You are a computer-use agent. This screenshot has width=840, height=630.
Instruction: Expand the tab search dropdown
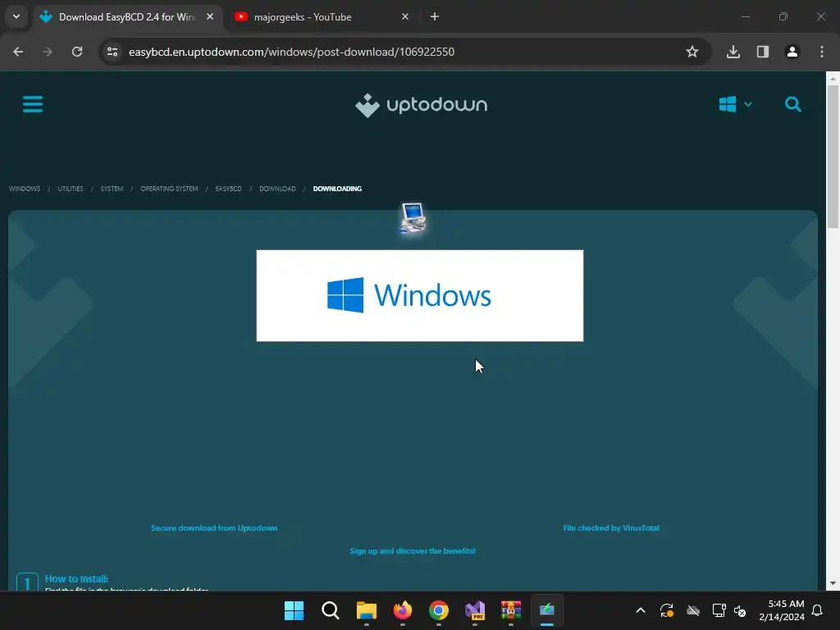(x=16, y=16)
